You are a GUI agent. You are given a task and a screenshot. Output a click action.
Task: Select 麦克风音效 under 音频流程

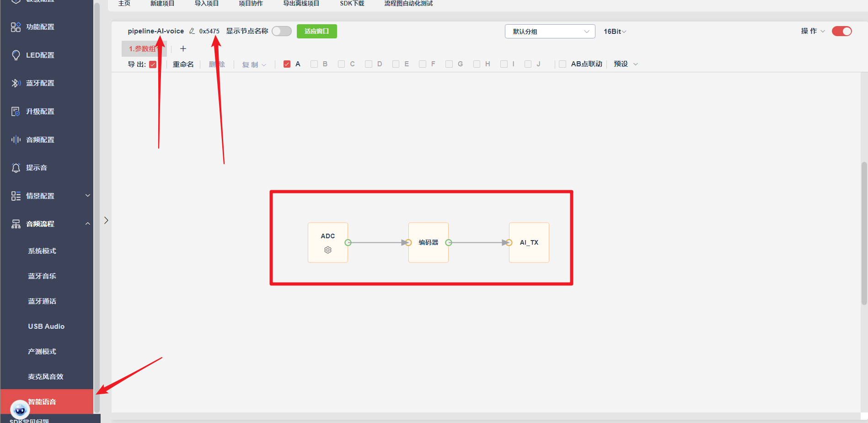point(47,377)
